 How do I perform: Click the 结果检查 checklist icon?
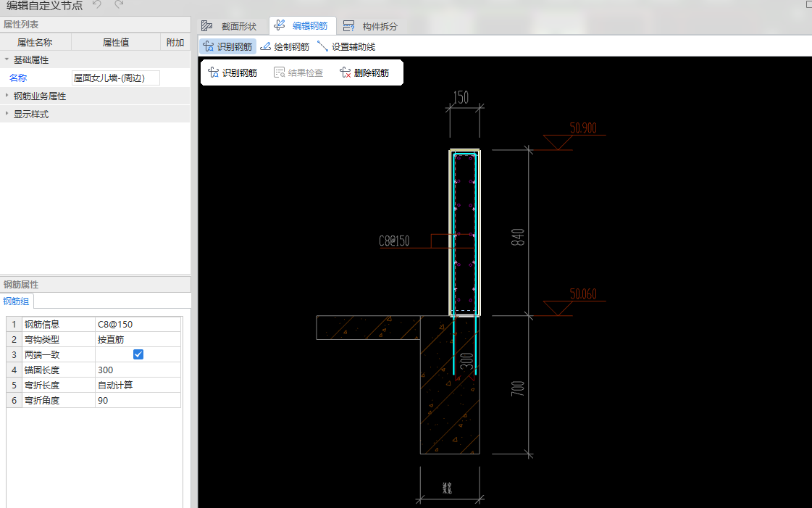pyautogui.click(x=279, y=72)
